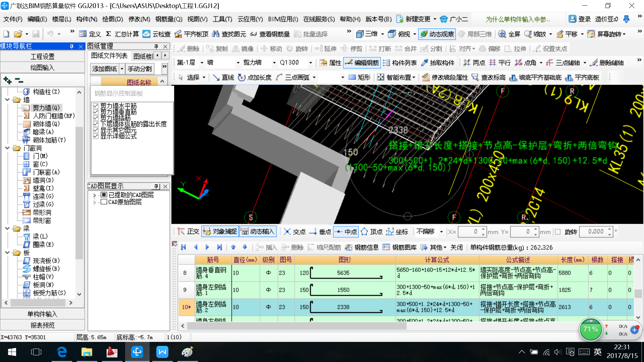
Task: Enable the 旋转 rotation checkbox
Action: [x=557, y=232]
